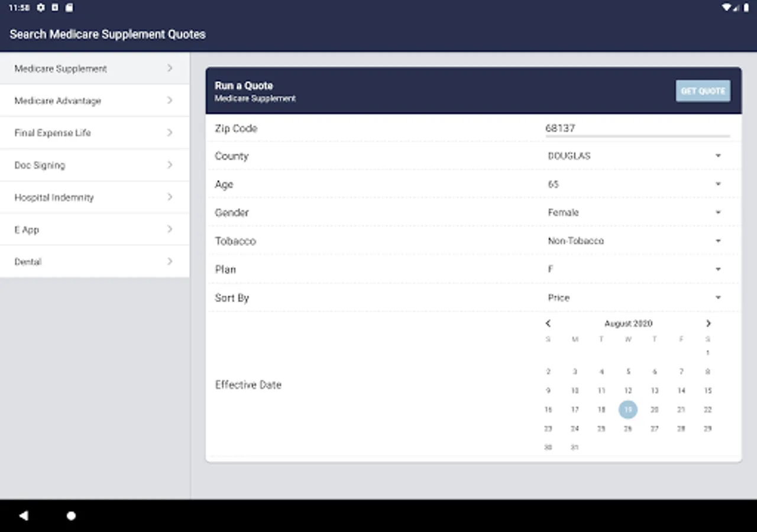Click the Search Medicare Supplement Quotes title
The width and height of the screenshot is (757, 532).
click(x=108, y=34)
